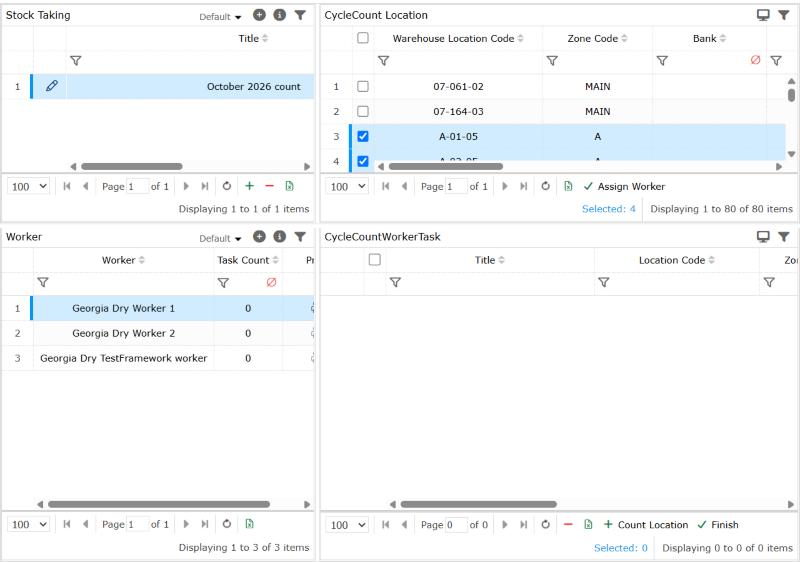The image size is (800, 562).
Task: Sort by Worker column header
Action: pos(123,260)
